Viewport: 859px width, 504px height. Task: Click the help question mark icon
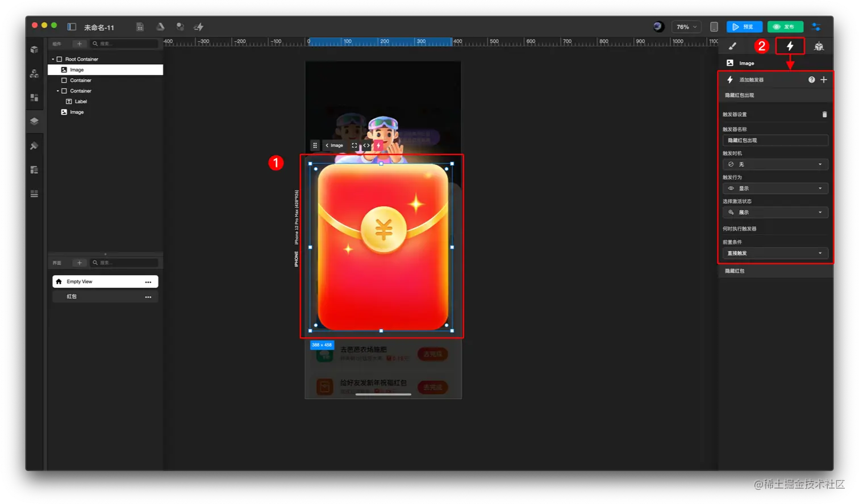811,79
